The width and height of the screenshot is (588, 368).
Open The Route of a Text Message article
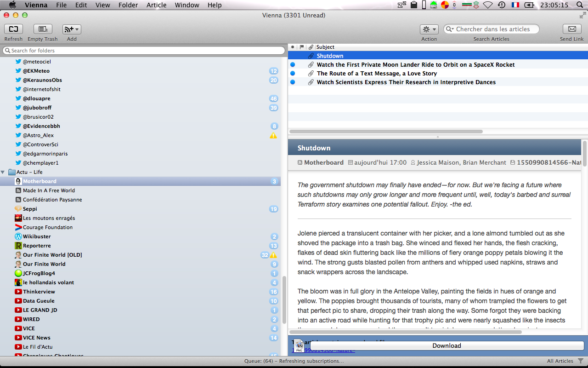[377, 74]
